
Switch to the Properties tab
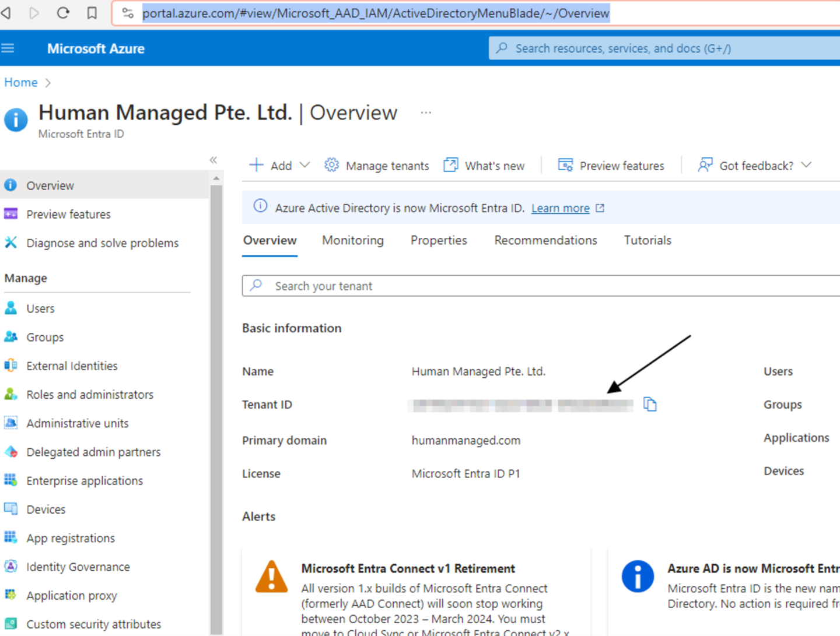(439, 240)
